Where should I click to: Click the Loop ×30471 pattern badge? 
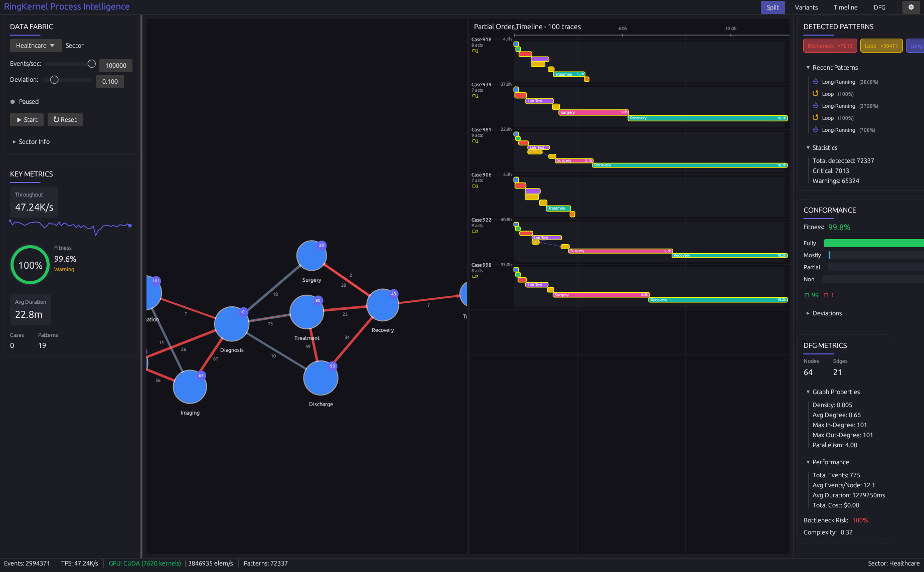[881, 46]
